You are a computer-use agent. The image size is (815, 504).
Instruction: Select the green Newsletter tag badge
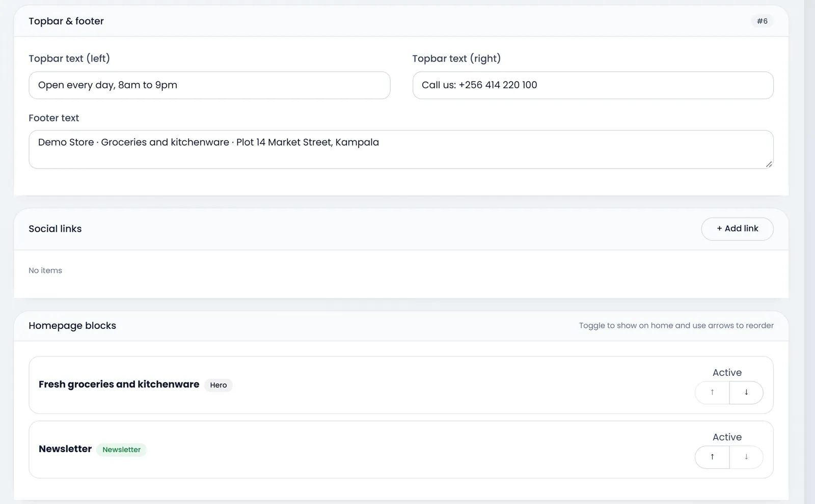tap(121, 450)
